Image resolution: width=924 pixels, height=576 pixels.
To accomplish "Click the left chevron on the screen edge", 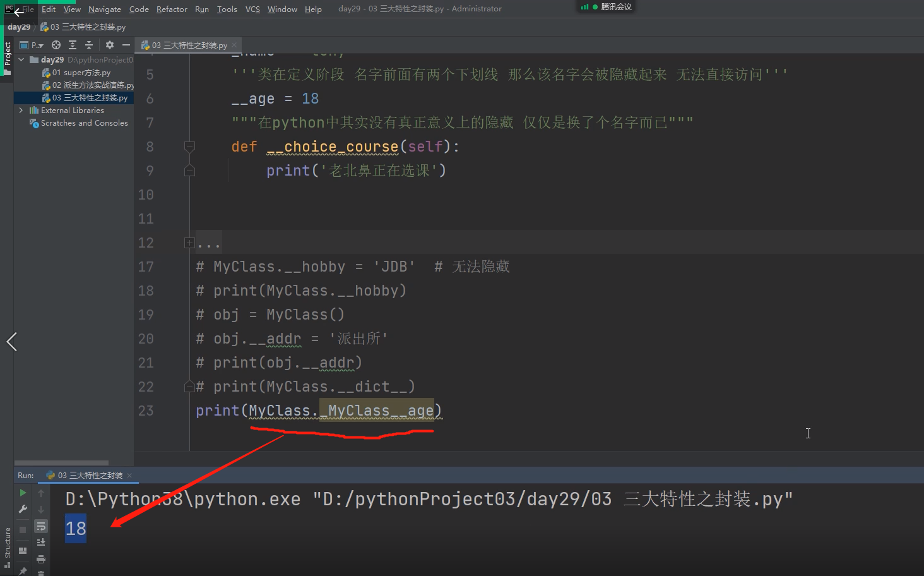I will point(11,342).
